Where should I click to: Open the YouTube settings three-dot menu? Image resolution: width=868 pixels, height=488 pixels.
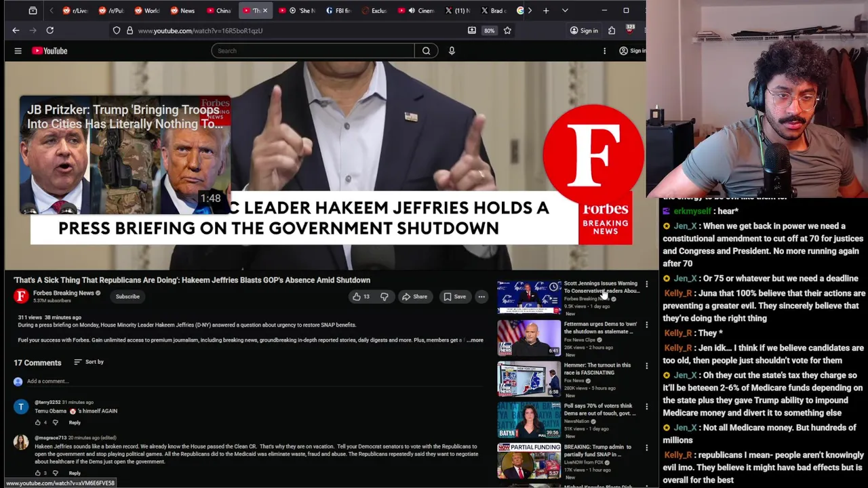[605, 51]
